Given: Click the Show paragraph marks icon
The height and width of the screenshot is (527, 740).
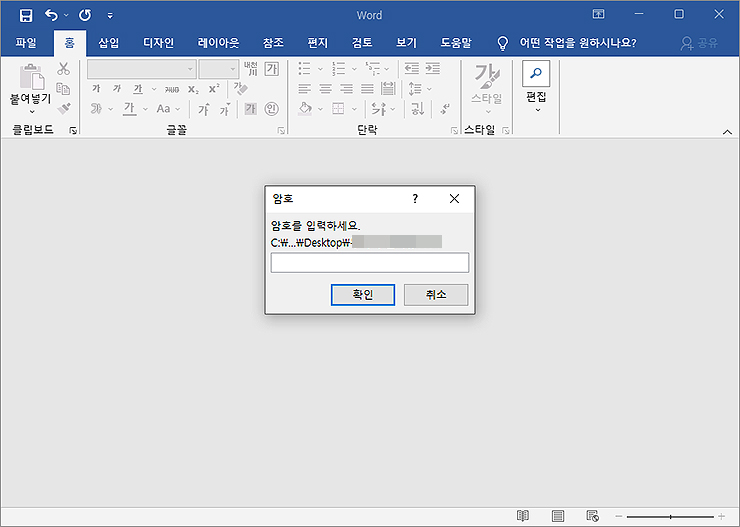Looking at the screenshot, I should (x=445, y=109).
